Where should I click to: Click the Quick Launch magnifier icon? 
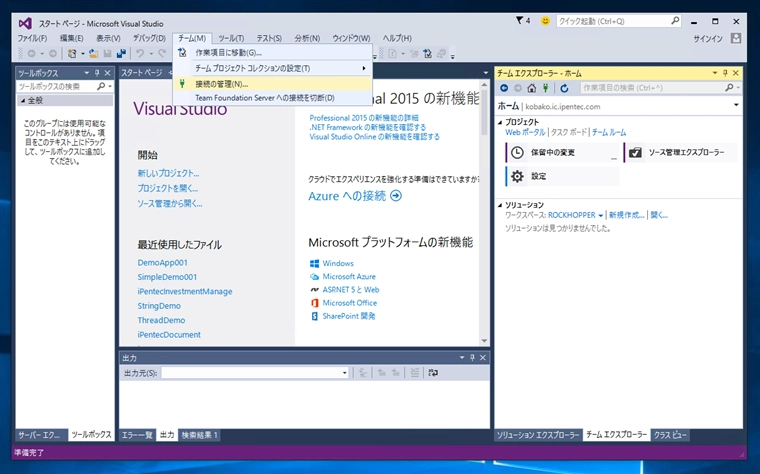tap(675, 21)
